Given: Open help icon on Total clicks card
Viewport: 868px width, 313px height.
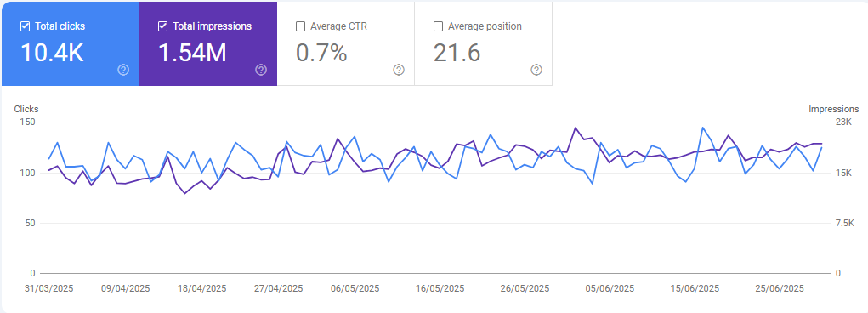Looking at the screenshot, I should pos(123,70).
